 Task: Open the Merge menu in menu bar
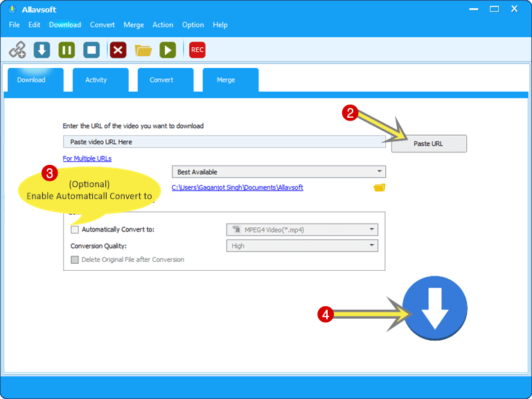click(134, 25)
